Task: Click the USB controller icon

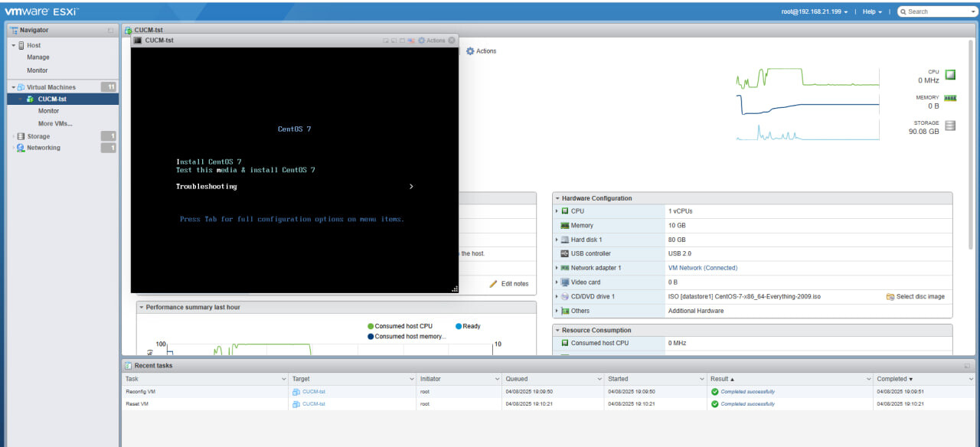Action: click(565, 253)
